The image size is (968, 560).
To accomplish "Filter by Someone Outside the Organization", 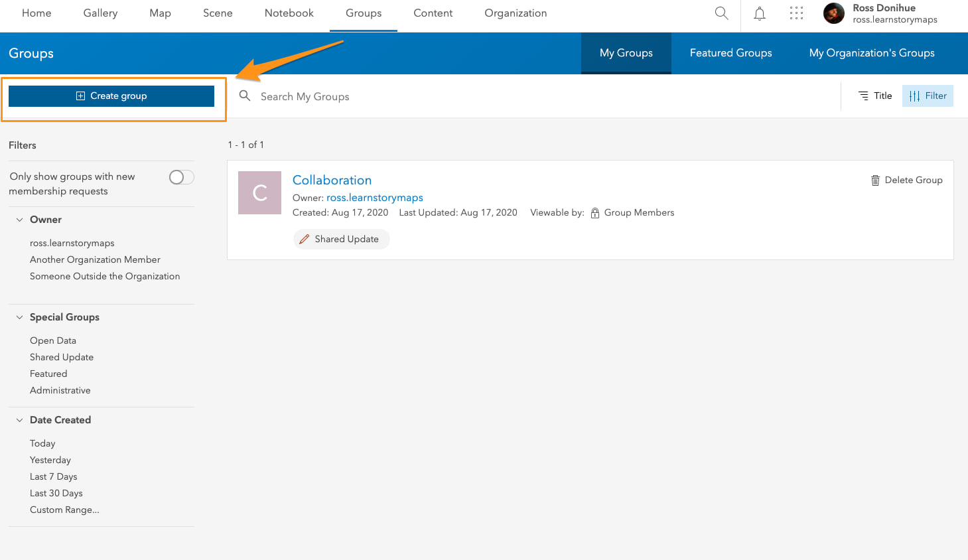I will pyautogui.click(x=105, y=276).
